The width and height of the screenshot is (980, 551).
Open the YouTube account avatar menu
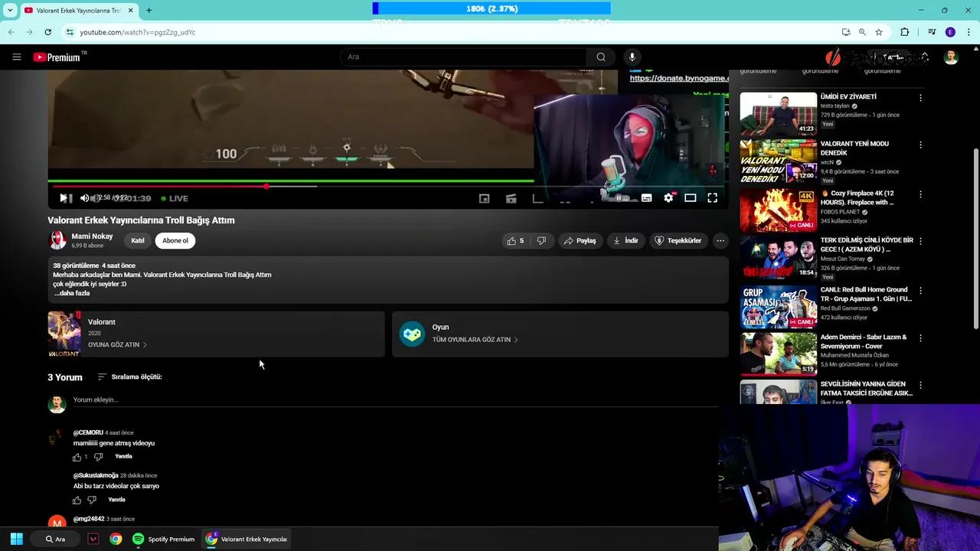(x=951, y=57)
